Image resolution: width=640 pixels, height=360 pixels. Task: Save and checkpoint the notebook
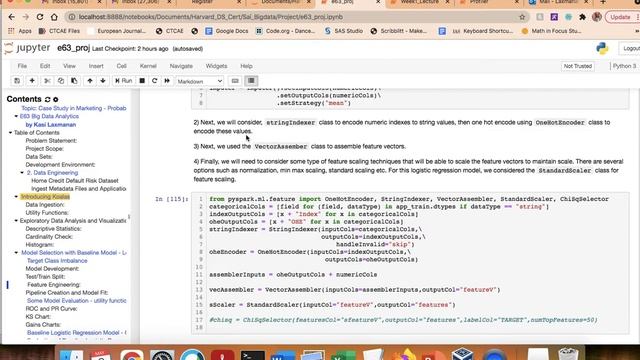click(x=17, y=81)
